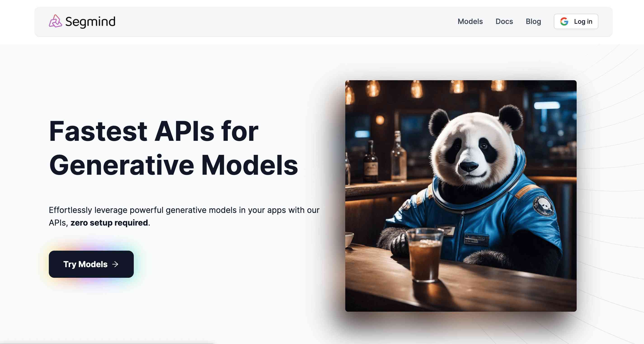The image size is (644, 344).
Task: Click the 'Generative Models' headline line
Action: point(173,165)
